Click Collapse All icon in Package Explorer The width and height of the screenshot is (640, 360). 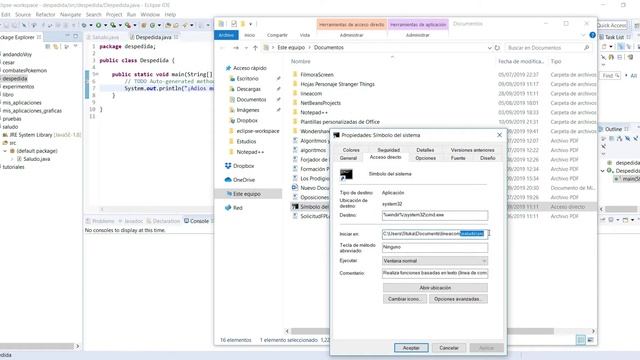[x=48, y=47]
